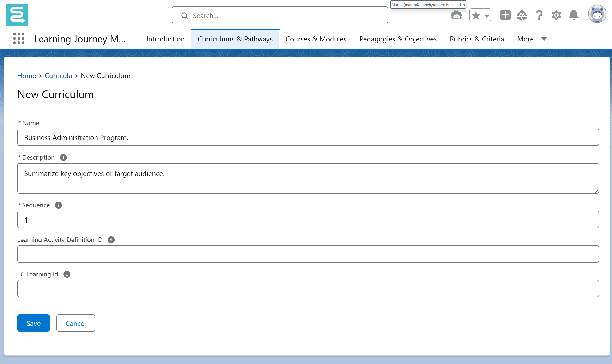Open the global actions plus icon
This screenshot has width=612, height=364.
[505, 15]
